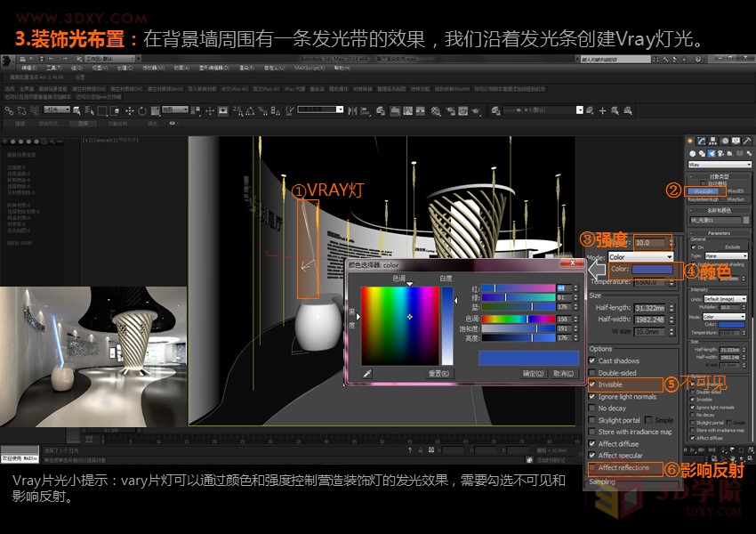Viewport: 756px width, 534px height.
Task: Click the VRaySun object type button
Action: (736, 199)
